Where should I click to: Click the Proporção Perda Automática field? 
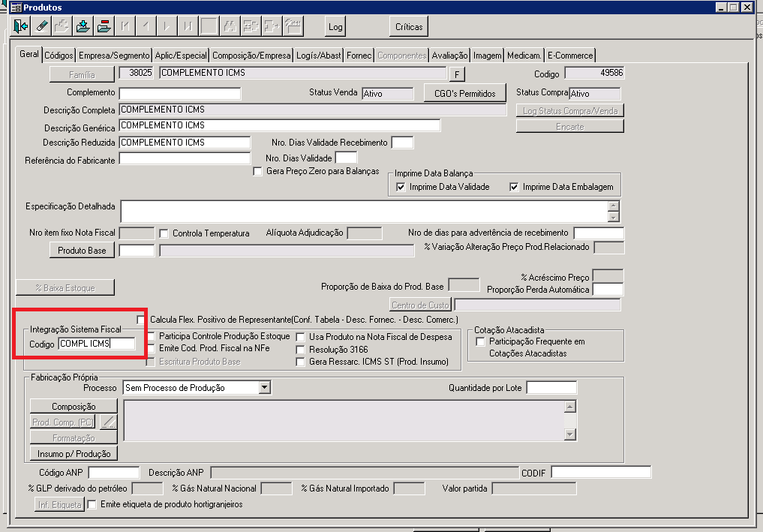(608, 290)
